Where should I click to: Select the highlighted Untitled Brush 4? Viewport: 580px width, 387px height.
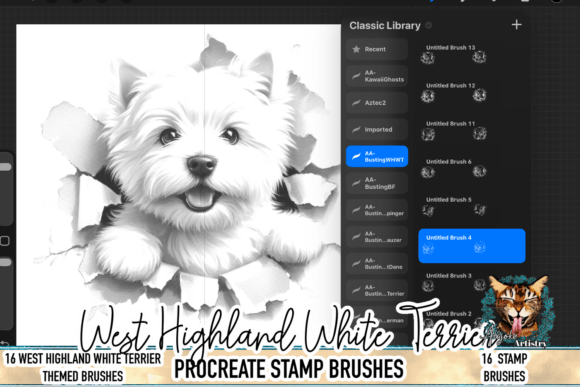pyautogui.click(x=472, y=246)
